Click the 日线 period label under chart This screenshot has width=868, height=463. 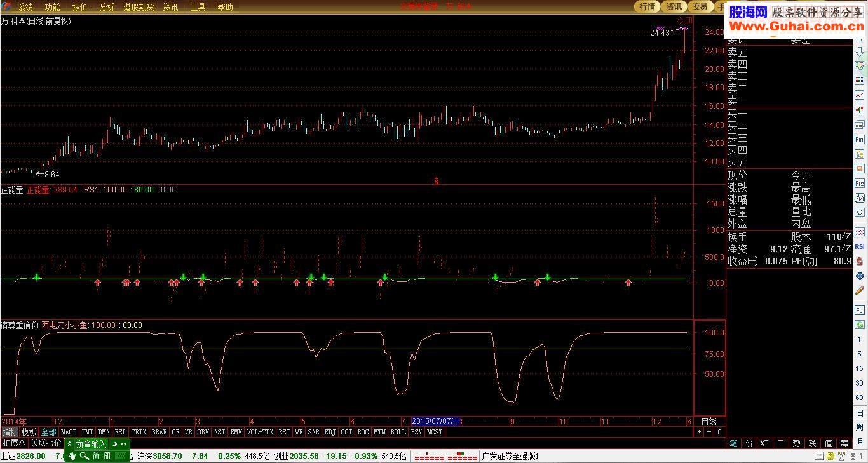709,421
